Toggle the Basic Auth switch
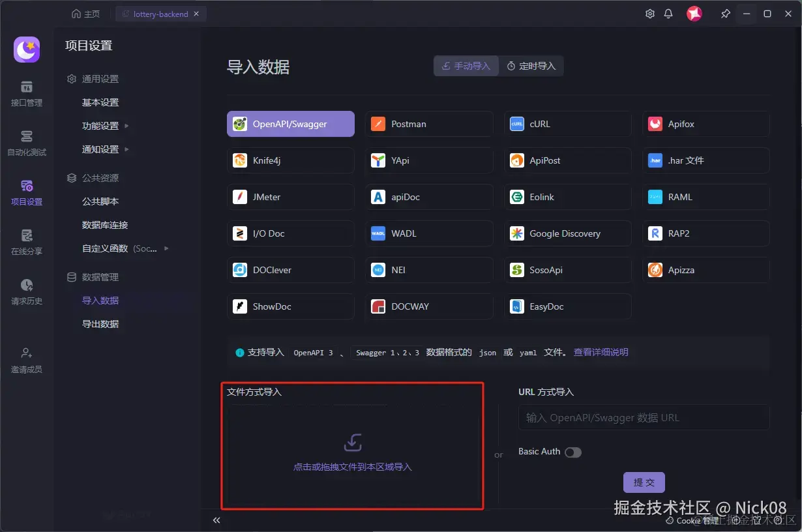This screenshot has width=802, height=532. click(x=573, y=452)
